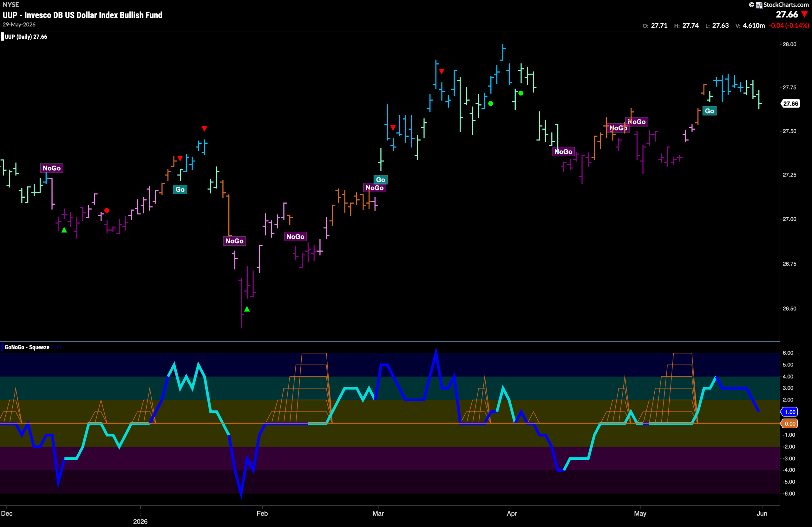Click the open value O: 27.71
The image size is (812, 527).
tap(655, 26)
